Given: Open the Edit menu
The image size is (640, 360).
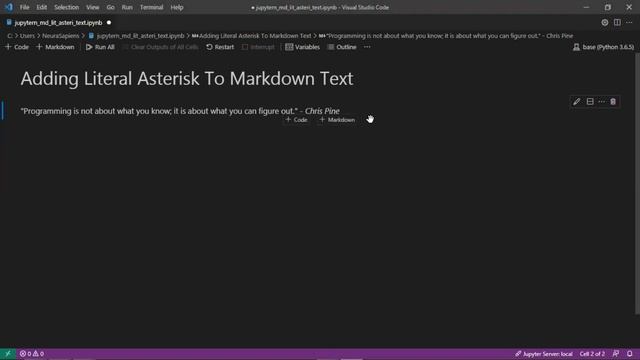Looking at the screenshot, I should (x=42, y=7).
